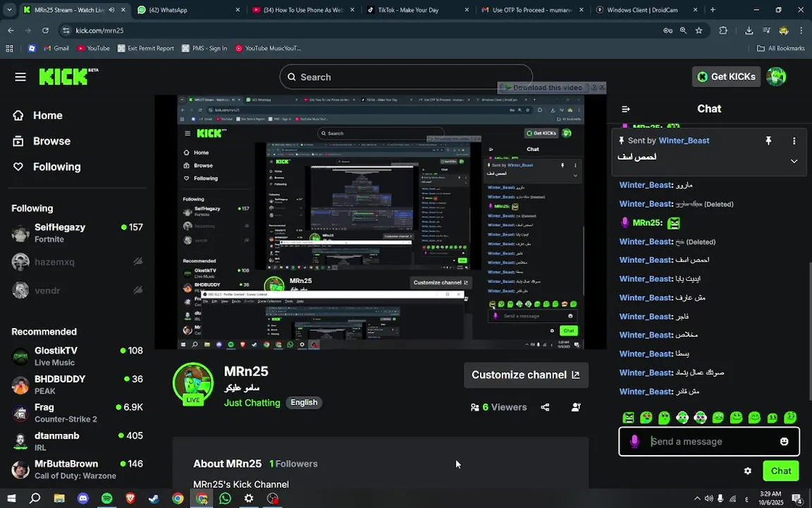Go to Home in Kick sidebar
812x508 pixels.
(x=37, y=116)
